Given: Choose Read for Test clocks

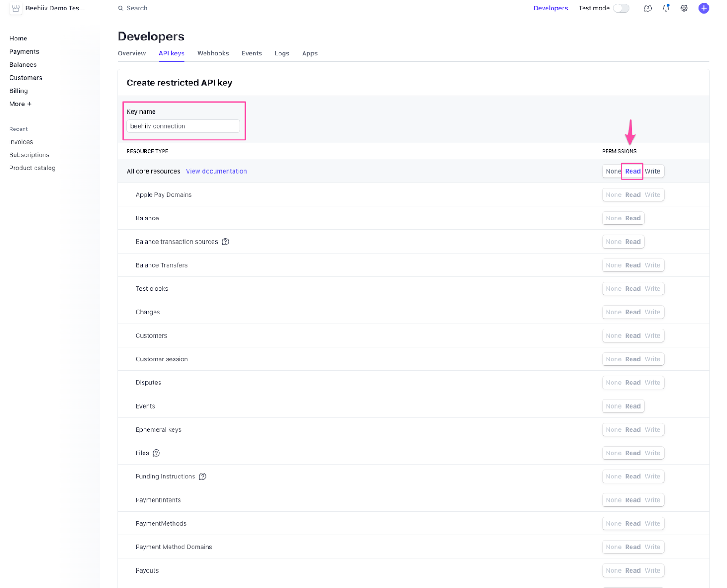Looking at the screenshot, I should point(632,289).
